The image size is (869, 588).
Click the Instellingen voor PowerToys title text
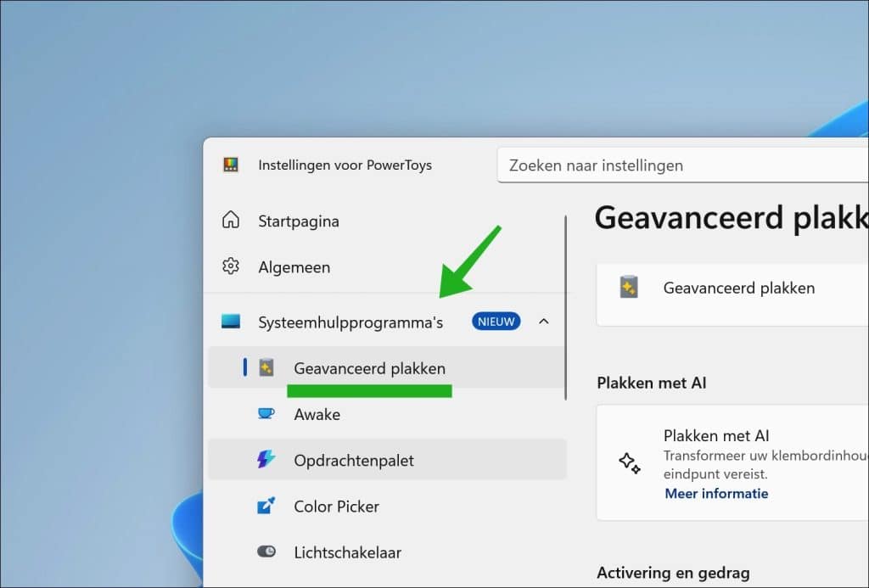click(345, 165)
